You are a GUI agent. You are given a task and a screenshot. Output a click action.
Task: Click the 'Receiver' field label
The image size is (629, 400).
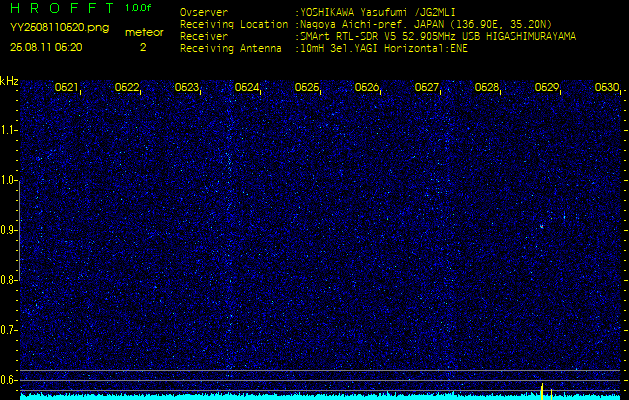click(204, 37)
